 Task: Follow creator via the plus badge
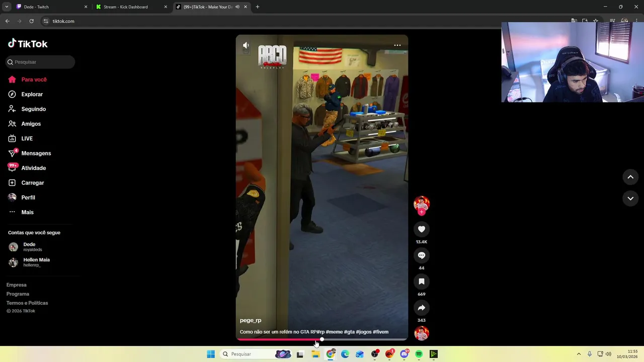point(422,212)
